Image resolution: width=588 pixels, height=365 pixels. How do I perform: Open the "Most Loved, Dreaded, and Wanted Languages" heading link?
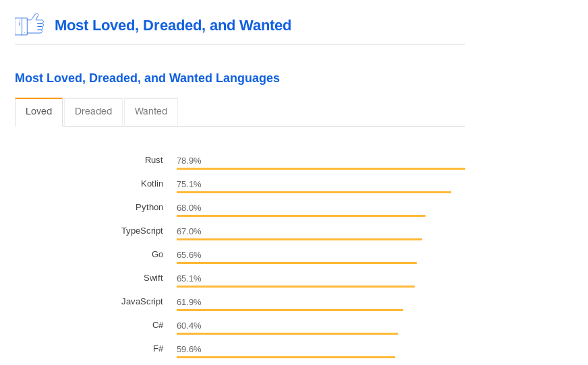pos(147,78)
